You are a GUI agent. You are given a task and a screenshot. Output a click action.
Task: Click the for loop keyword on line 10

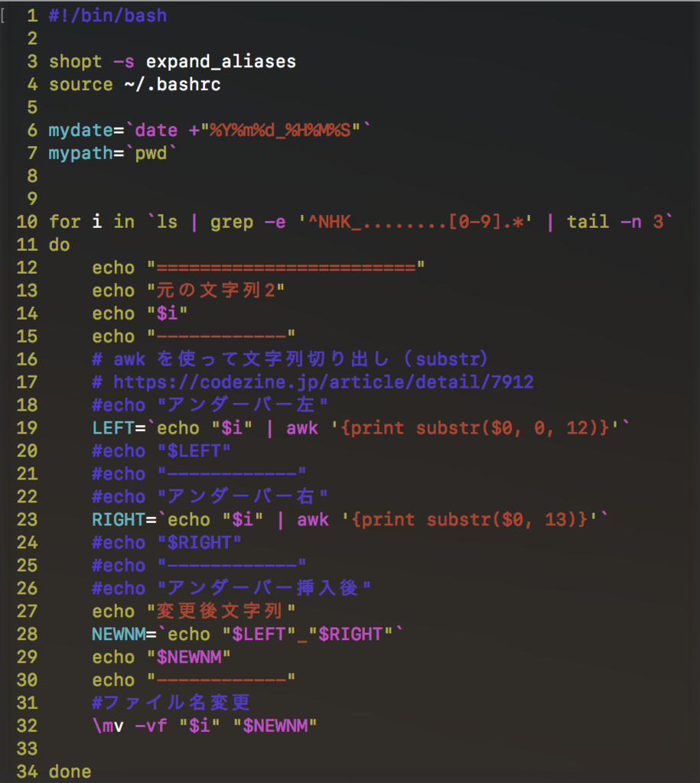coord(64,222)
